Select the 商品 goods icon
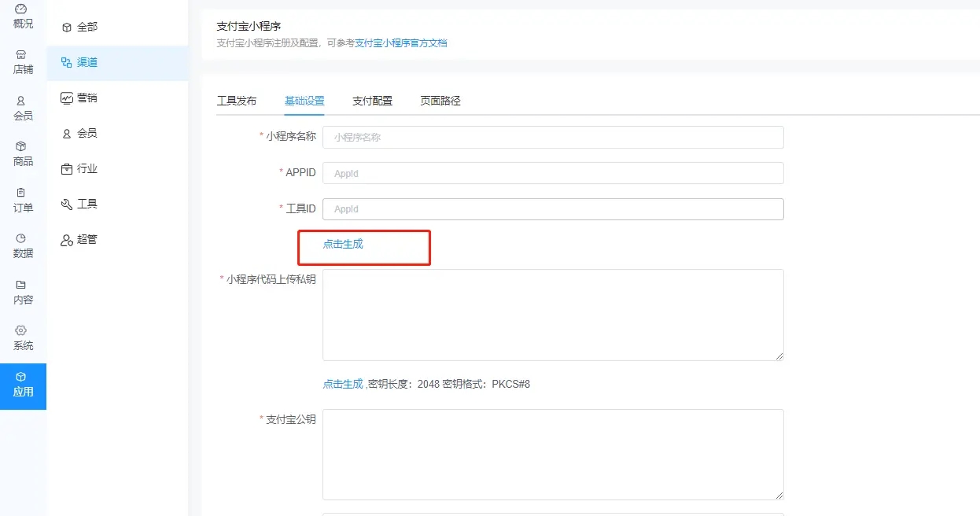Viewport: 980px width, 516px height. click(21, 146)
